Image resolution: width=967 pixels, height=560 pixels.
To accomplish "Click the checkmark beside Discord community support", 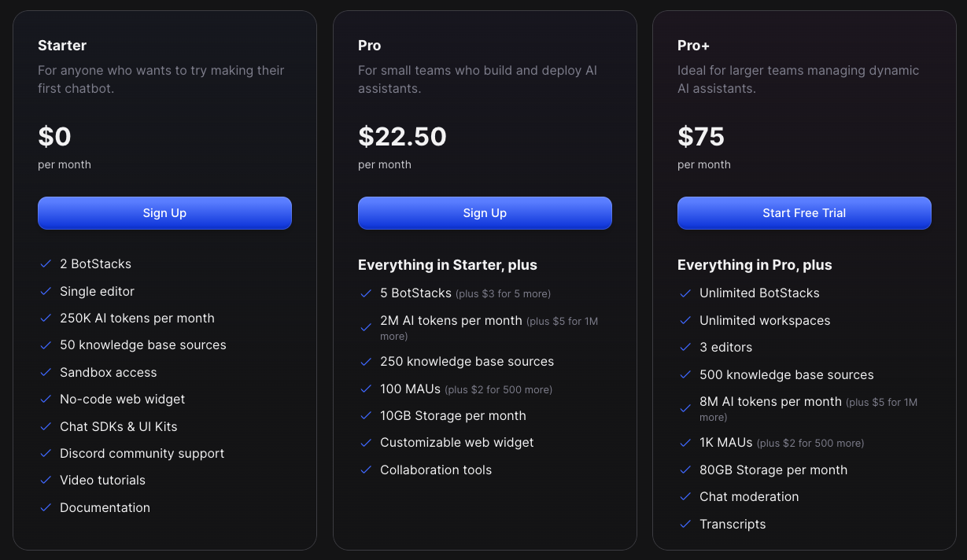I will (x=46, y=454).
